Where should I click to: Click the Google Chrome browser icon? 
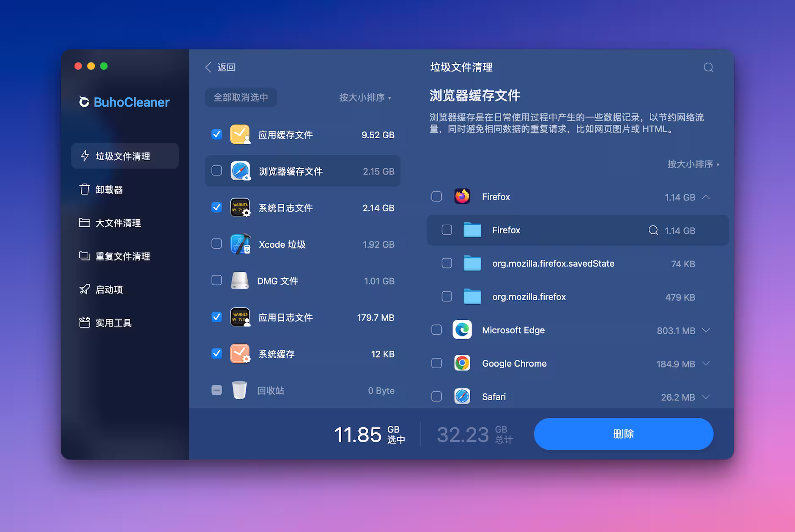tap(462, 363)
